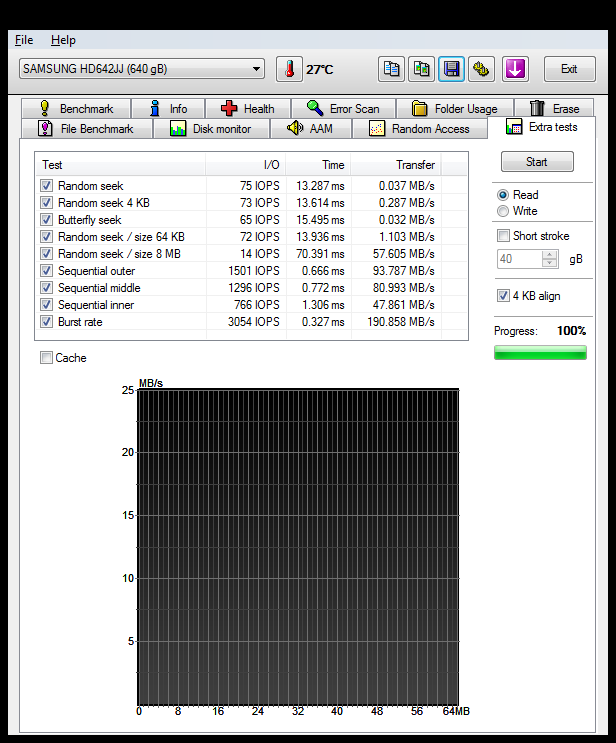Sort by the Time column header
The width and height of the screenshot is (616, 743).
318,165
